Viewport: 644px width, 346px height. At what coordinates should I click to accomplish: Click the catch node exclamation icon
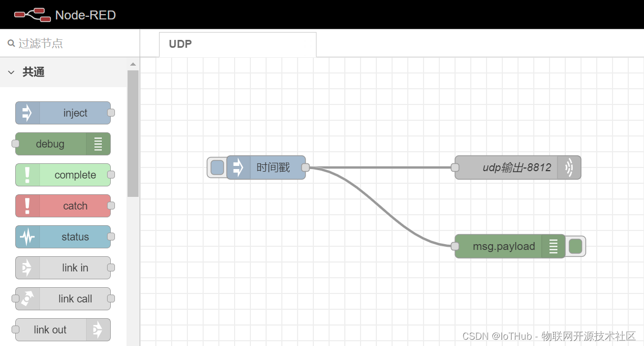(x=26, y=206)
